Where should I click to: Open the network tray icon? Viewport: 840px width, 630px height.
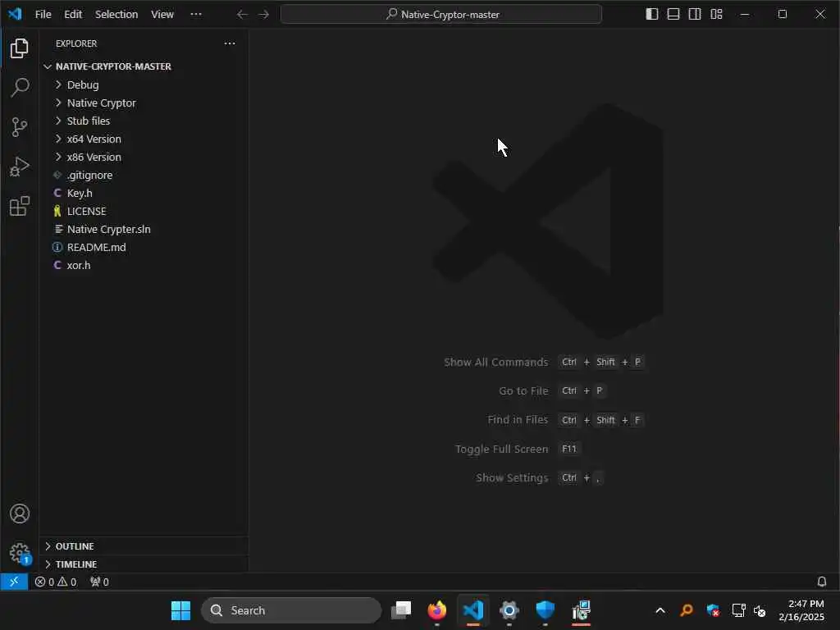point(739,610)
